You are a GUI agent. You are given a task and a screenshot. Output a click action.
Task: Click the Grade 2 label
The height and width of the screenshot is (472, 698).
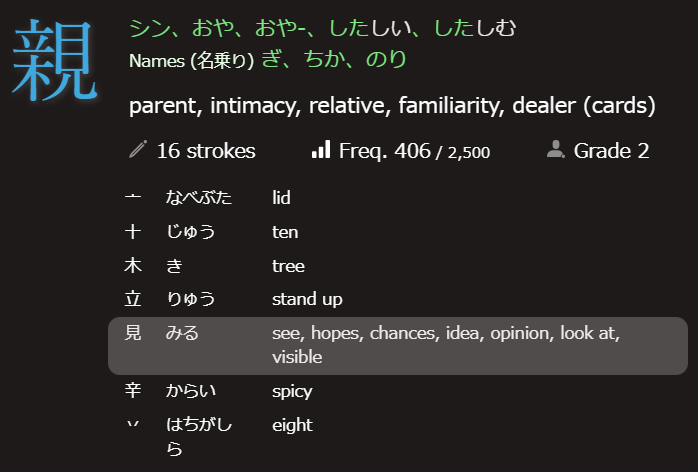[x=612, y=151]
